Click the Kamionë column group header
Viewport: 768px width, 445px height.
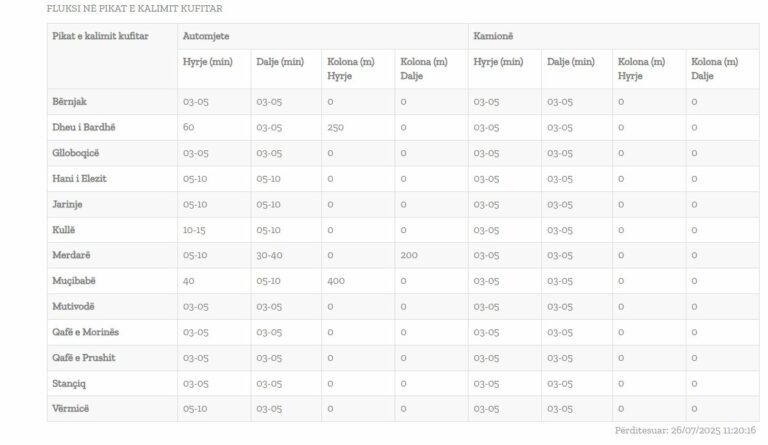click(495, 36)
